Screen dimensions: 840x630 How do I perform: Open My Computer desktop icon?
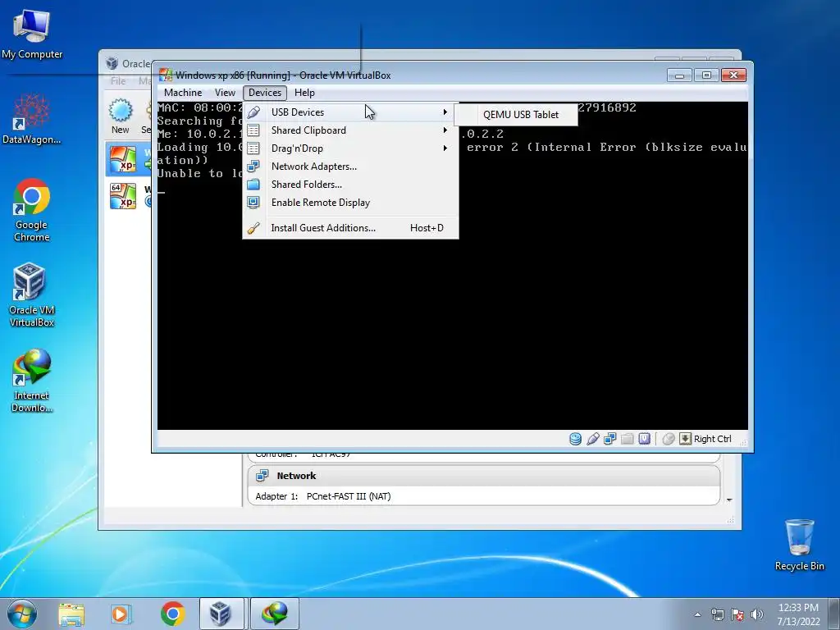pyautogui.click(x=32, y=34)
